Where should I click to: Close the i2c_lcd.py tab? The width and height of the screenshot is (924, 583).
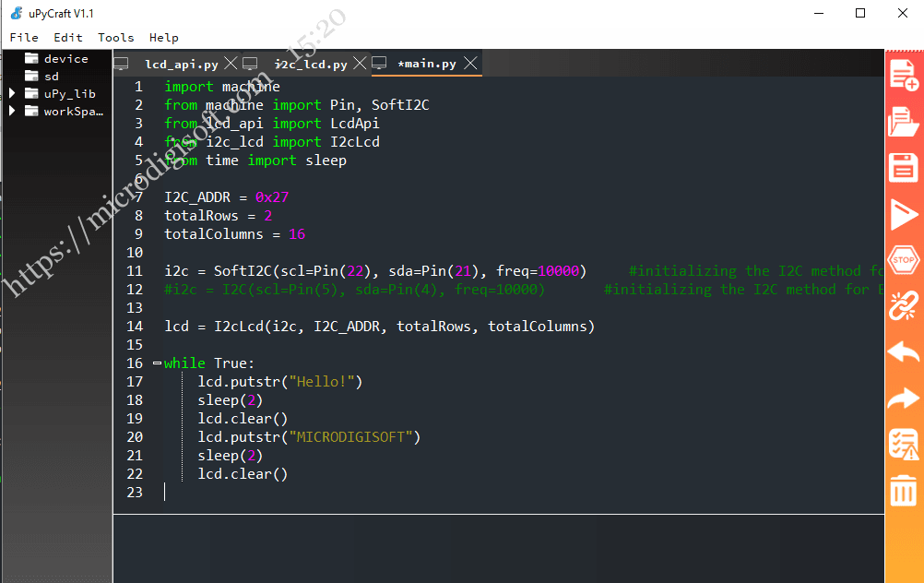pyautogui.click(x=359, y=64)
